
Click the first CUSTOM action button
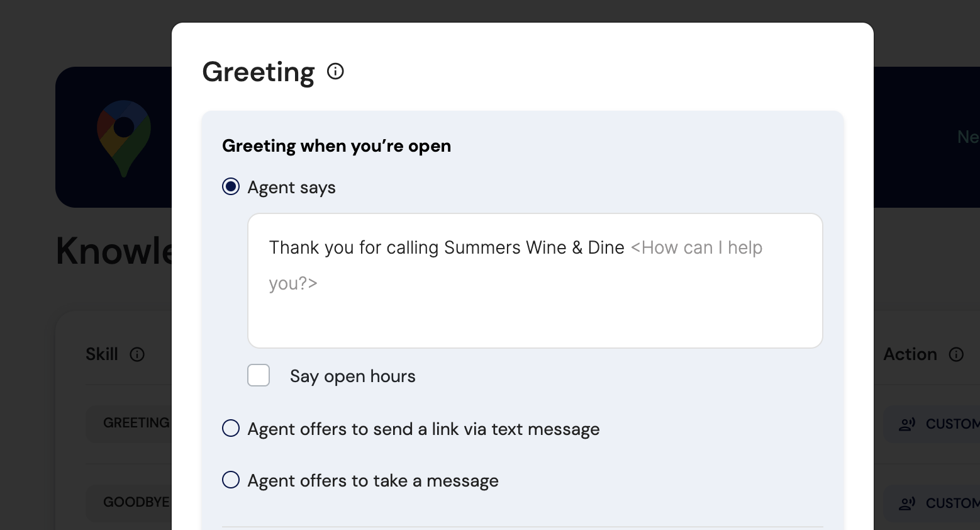point(932,424)
